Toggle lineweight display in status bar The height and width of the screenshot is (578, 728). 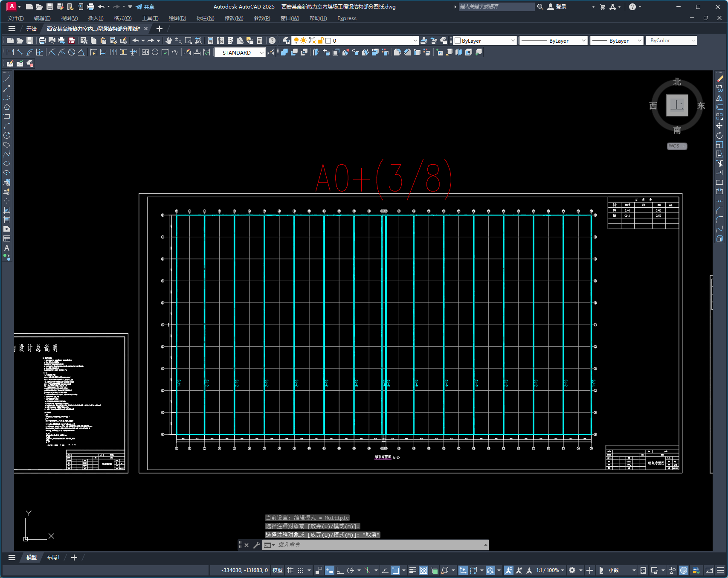(412, 570)
